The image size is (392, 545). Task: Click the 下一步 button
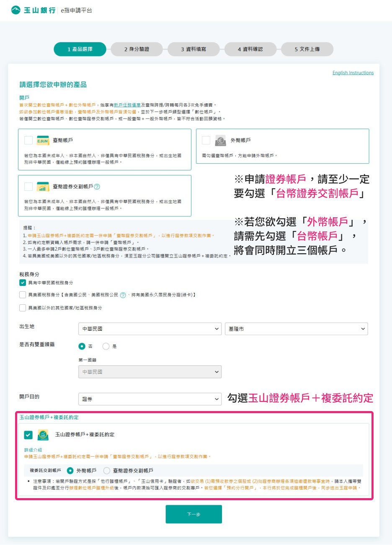193,514
